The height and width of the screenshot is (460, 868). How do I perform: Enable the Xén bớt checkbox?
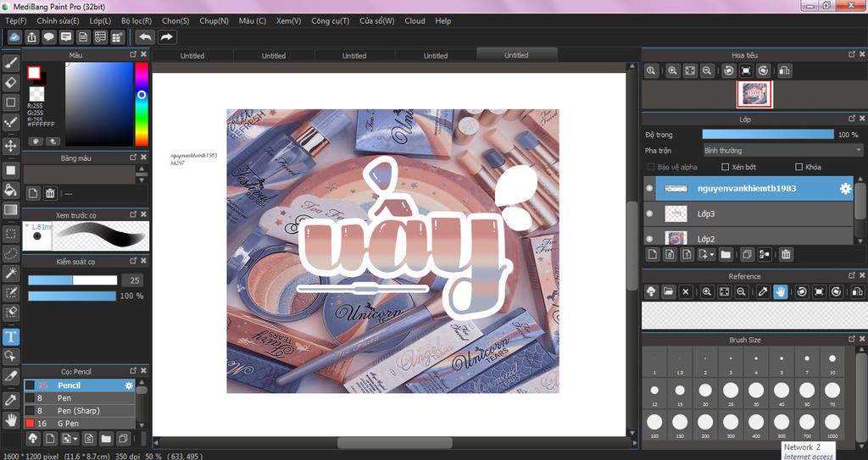(x=726, y=167)
